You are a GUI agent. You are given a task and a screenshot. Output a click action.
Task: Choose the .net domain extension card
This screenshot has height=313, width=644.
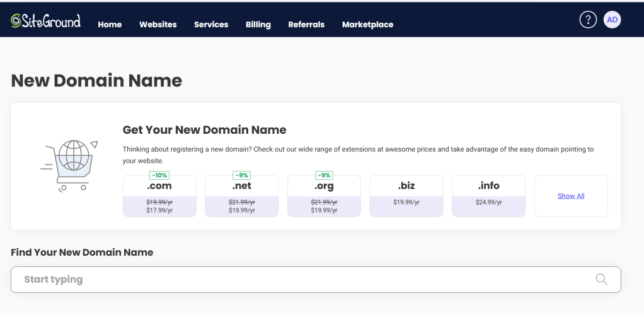point(241,196)
